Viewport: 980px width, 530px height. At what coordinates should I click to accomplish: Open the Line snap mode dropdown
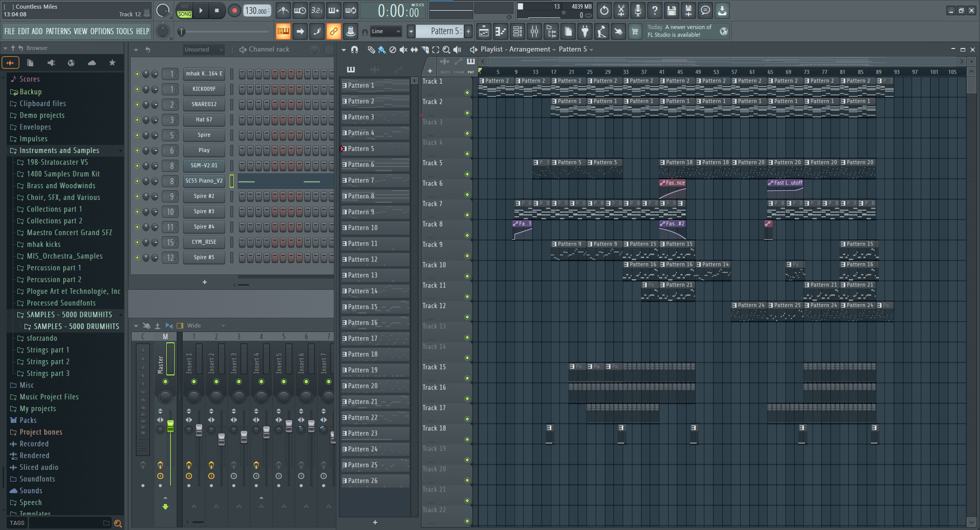click(x=386, y=32)
